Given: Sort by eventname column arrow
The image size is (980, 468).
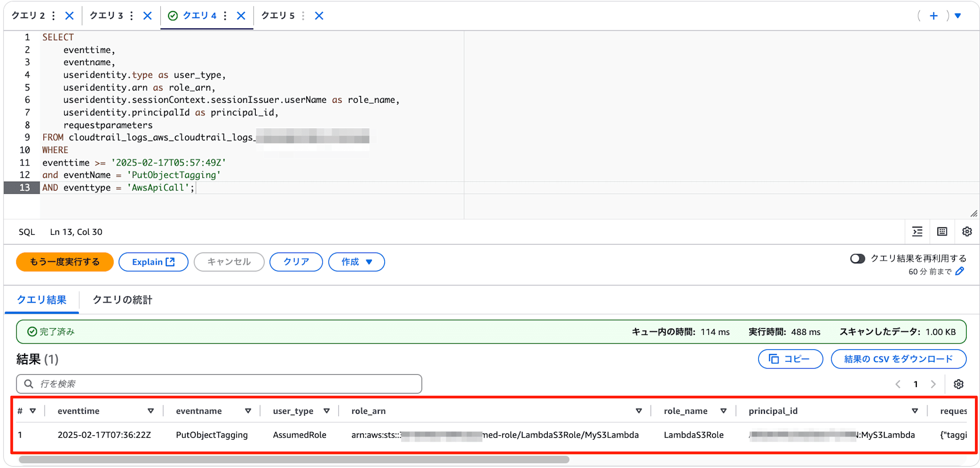Looking at the screenshot, I should (x=248, y=411).
